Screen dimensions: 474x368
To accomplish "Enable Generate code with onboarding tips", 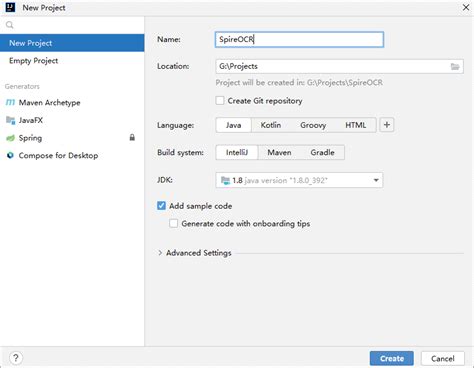I will coord(174,223).
